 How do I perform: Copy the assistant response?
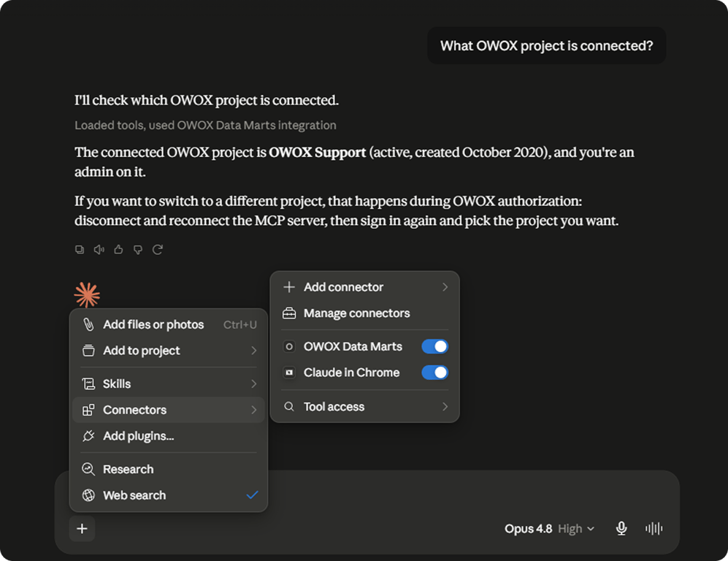click(x=80, y=250)
